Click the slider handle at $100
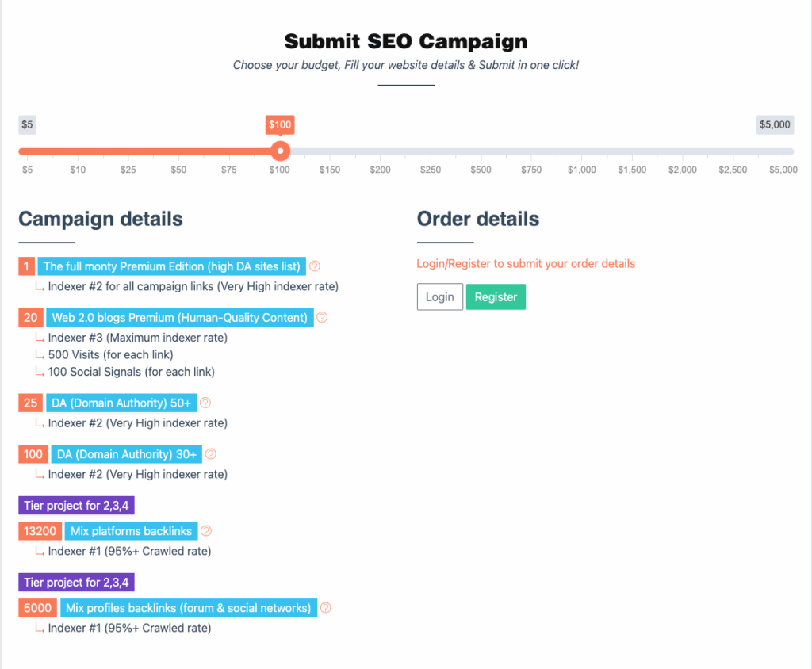The image size is (812, 669). point(280,151)
